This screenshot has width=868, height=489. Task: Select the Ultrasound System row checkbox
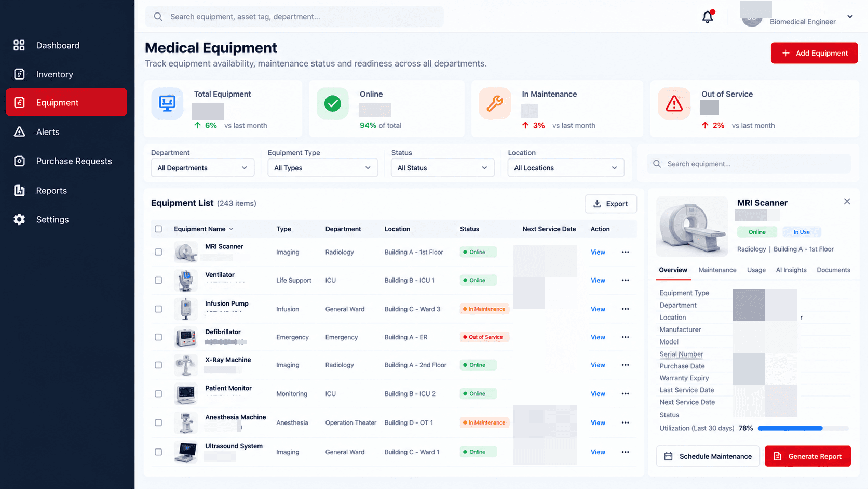click(x=158, y=452)
